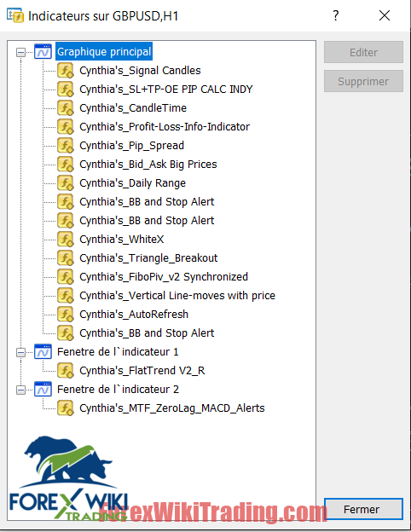Select Cynthia's_Triangle_Breakout indicator
411x532 pixels.
(x=148, y=258)
